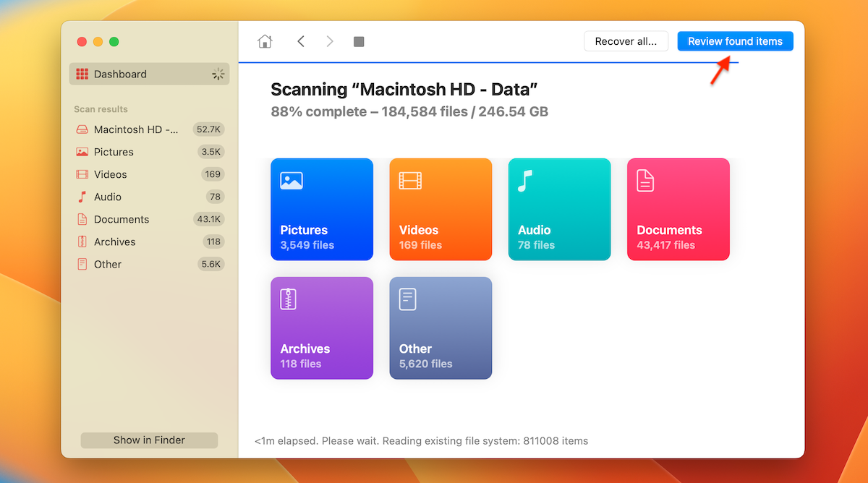Click the 78 Audio count badge
The width and height of the screenshot is (868, 483).
click(215, 197)
